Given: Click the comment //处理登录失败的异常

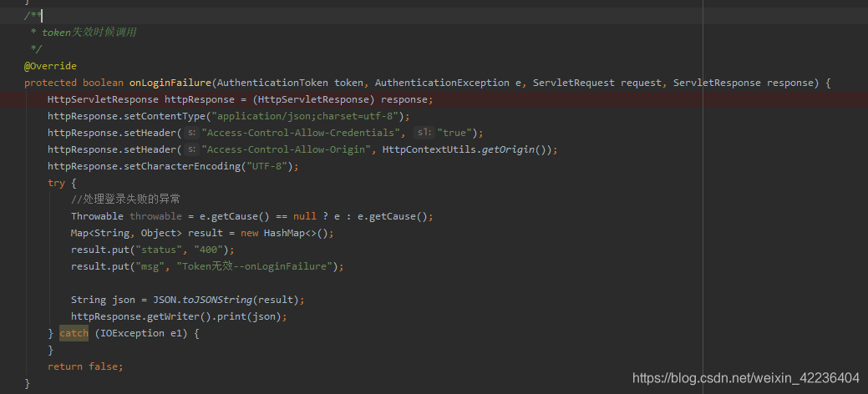Looking at the screenshot, I should pyautogui.click(x=125, y=200).
